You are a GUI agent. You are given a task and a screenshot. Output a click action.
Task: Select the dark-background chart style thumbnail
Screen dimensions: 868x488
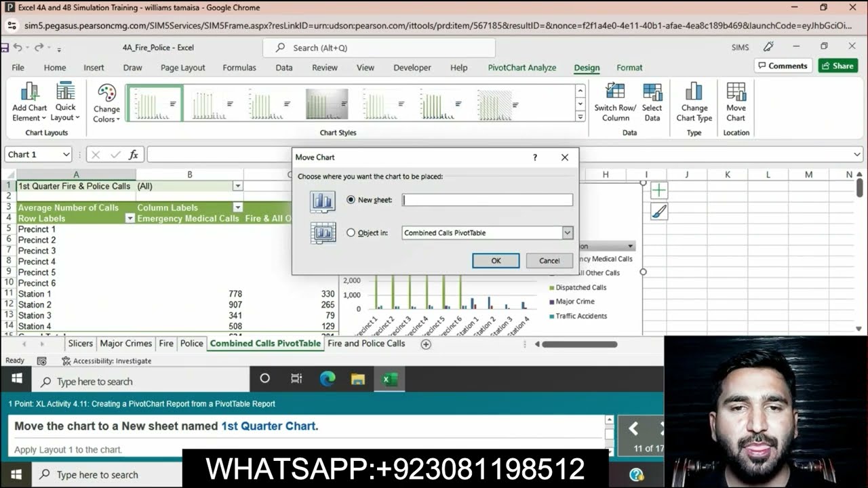(327, 104)
